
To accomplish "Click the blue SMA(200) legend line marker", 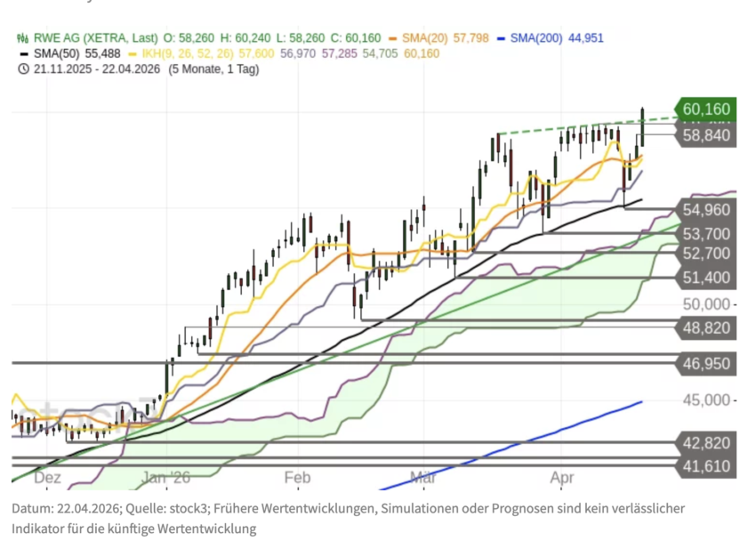I will [x=503, y=38].
